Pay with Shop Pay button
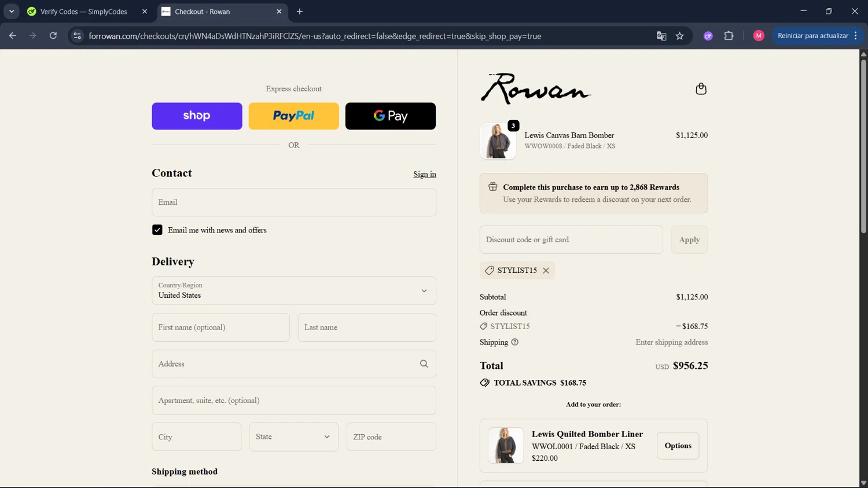Viewport: 868px width, 488px height. 197,116
